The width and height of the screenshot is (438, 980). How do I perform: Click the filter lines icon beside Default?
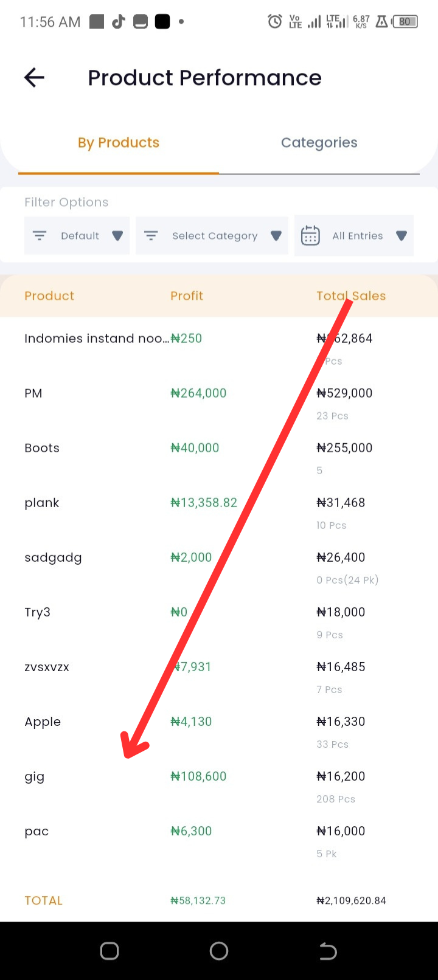click(x=40, y=235)
